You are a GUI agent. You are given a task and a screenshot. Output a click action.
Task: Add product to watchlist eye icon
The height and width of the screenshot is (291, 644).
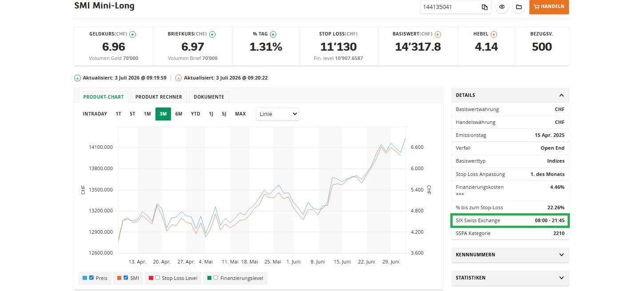click(x=502, y=7)
